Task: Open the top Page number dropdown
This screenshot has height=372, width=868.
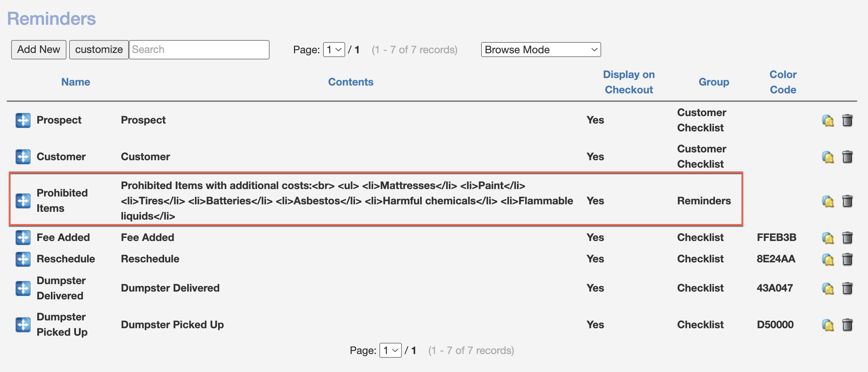Action: [x=334, y=50]
